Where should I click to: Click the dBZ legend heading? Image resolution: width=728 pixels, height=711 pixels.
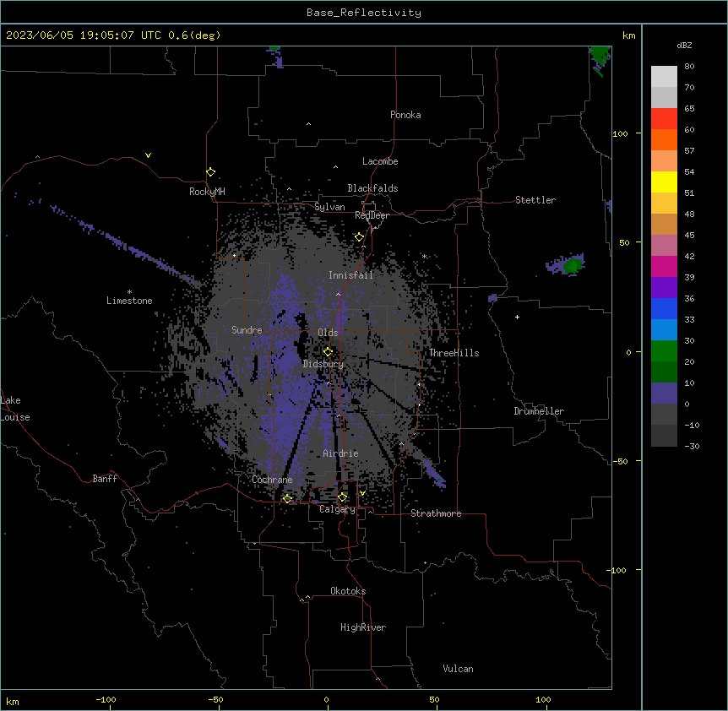point(684,46)
